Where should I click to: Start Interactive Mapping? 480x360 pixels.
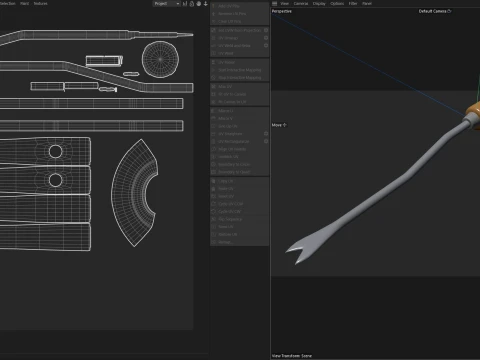pyautogui.click(x=239, y=70)
